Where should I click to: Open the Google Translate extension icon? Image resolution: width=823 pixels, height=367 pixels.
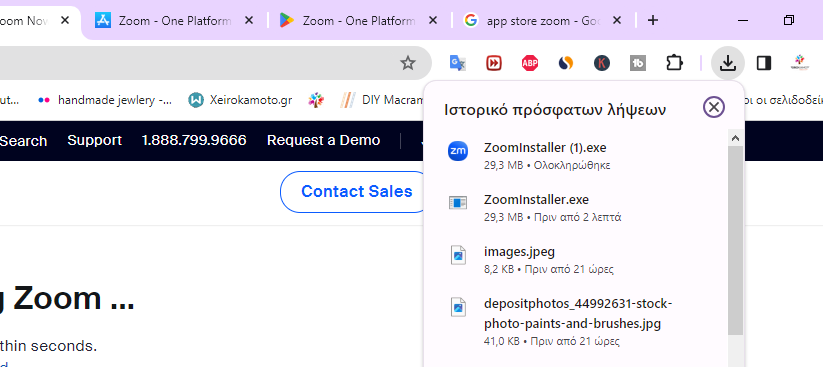pos(458,64)
